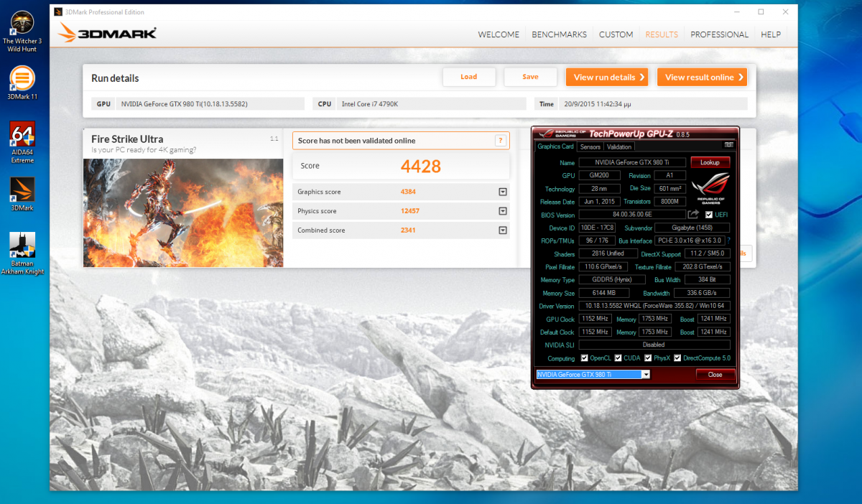Click the combined score value 2341

[x=408, y=230]
